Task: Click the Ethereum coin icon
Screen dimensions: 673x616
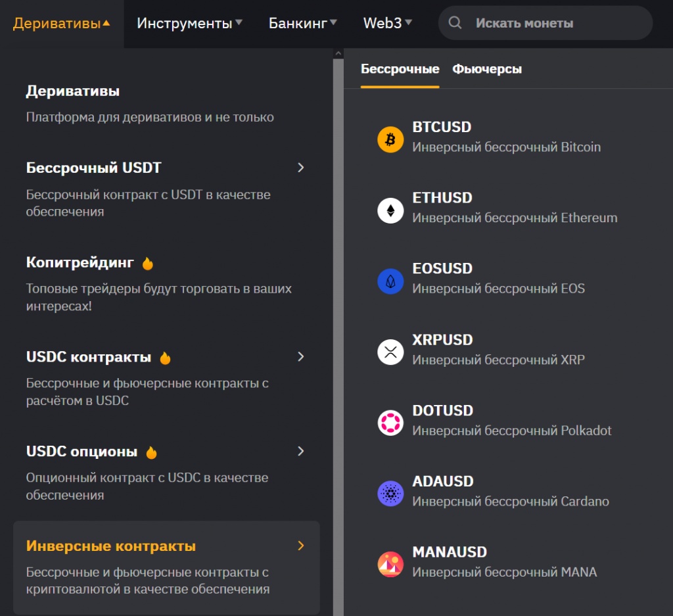Action: [x=390, y=210]
